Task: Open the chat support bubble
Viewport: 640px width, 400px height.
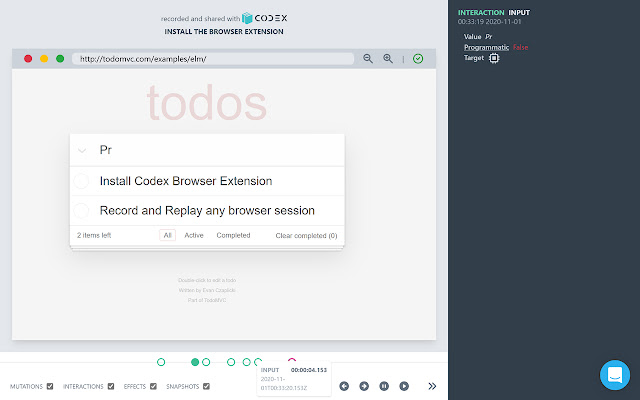Action: (615, 375)
